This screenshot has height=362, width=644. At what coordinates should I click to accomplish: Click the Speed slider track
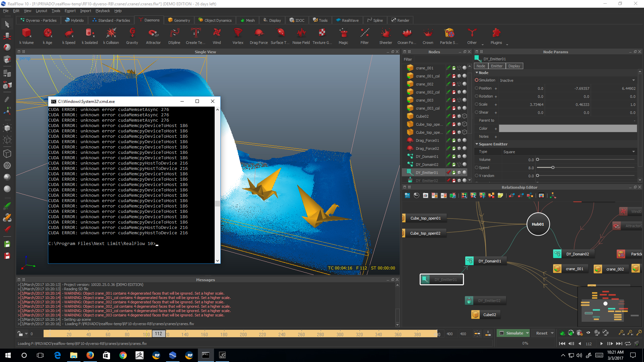click(586, 168)
